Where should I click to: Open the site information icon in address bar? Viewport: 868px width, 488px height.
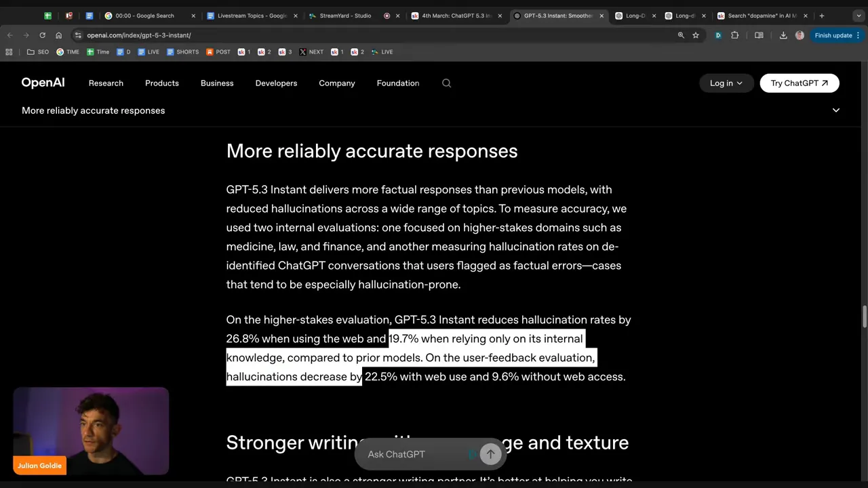(79, 35)
